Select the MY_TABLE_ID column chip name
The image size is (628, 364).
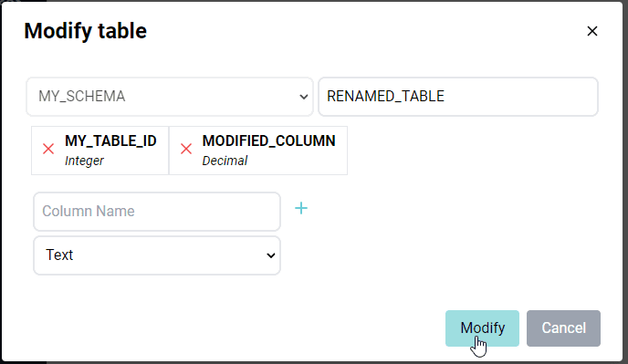[110, 141]
